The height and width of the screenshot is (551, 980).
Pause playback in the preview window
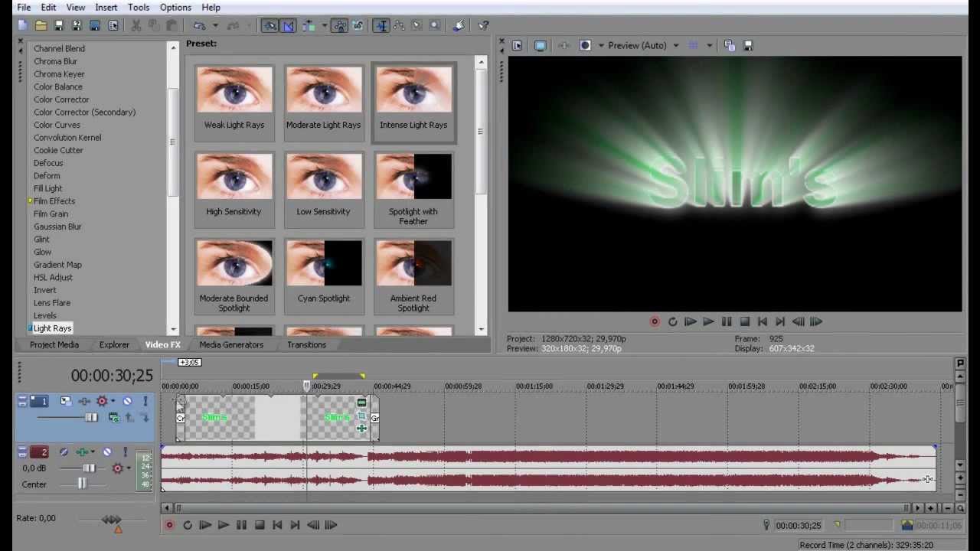[x=727, y=322]
